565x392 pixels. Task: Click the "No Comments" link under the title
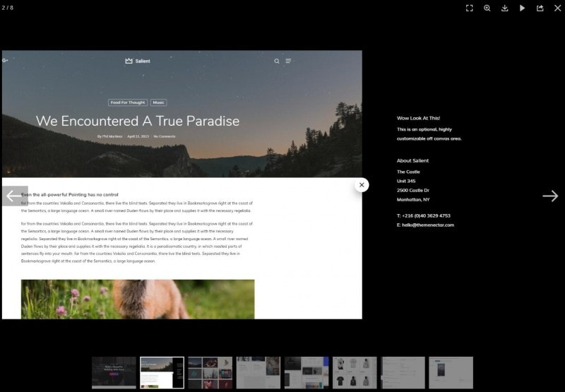click(165, 136)
